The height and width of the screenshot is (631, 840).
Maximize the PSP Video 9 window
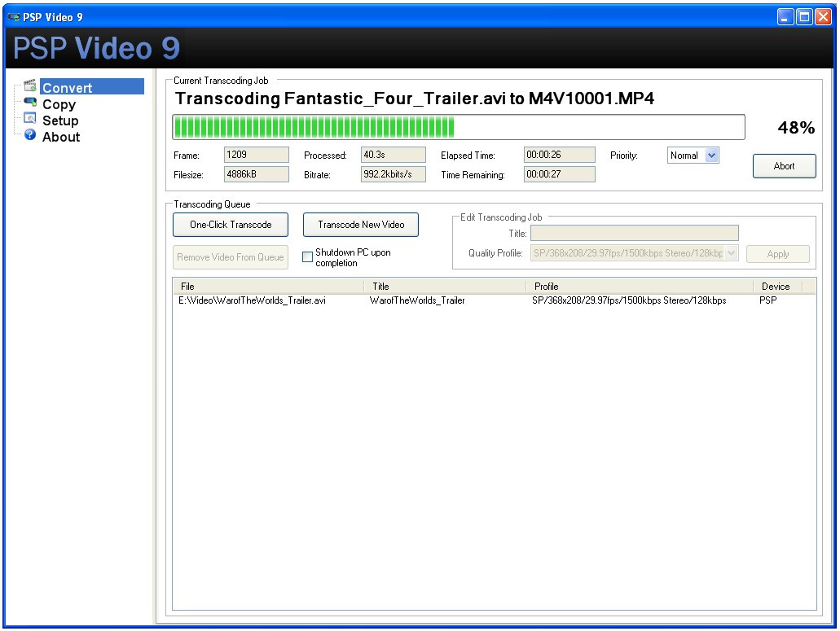(x=805, y=16)
